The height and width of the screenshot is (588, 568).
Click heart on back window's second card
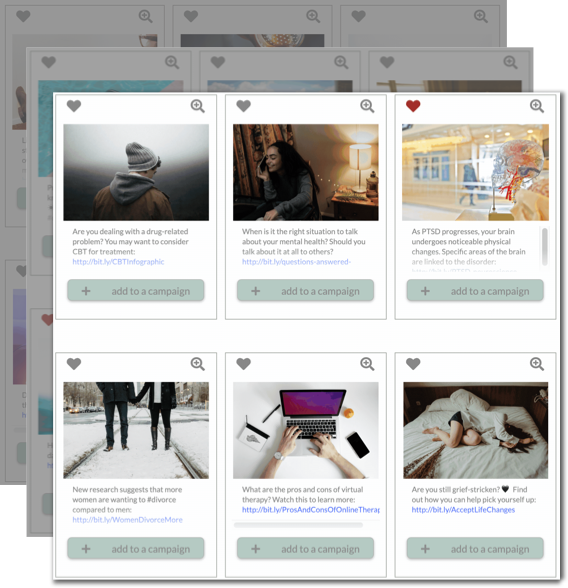[191, 16]
